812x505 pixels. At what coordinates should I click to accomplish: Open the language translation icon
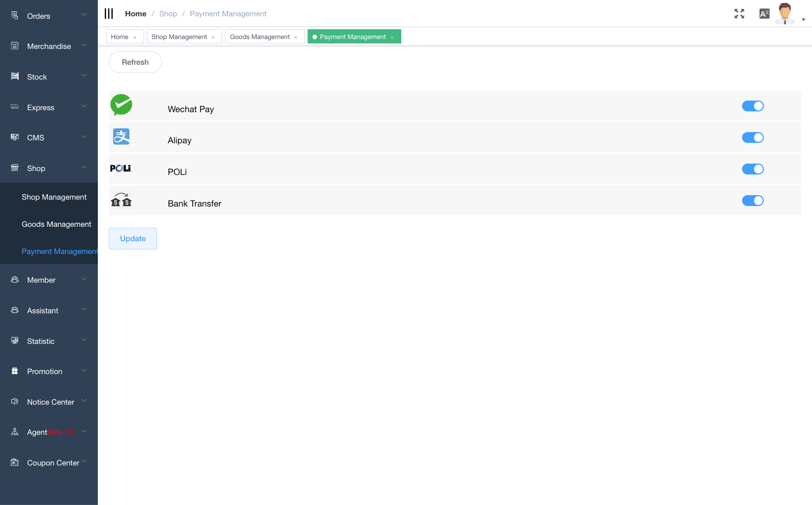tap(764, 14)
